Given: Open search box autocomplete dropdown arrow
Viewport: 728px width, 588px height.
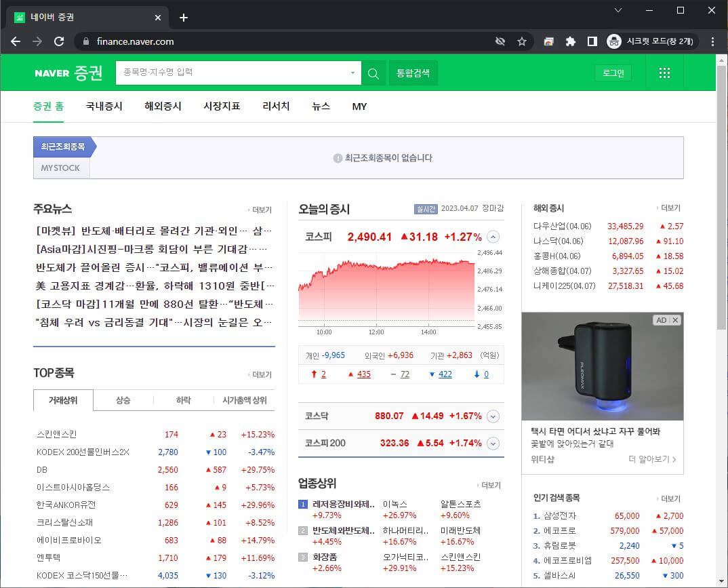Looking at the screenshot, I should 353,73.
